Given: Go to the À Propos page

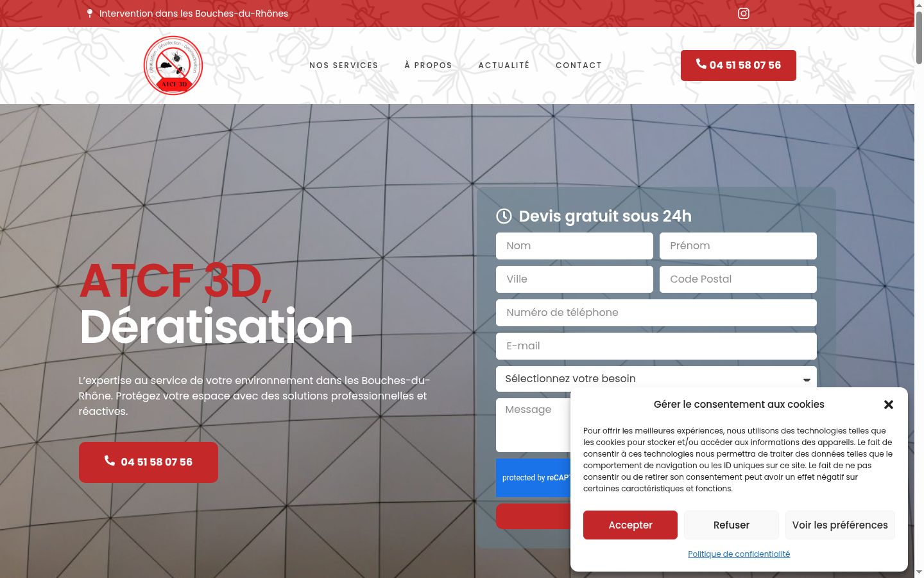Looking at the screenshot, I should [429, 66].
